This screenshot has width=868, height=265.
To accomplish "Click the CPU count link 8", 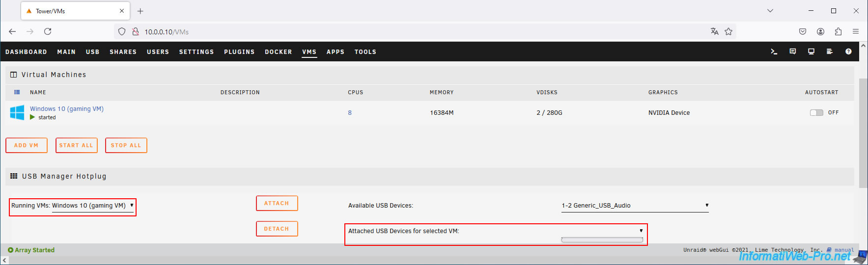I will tap(350, 113).
